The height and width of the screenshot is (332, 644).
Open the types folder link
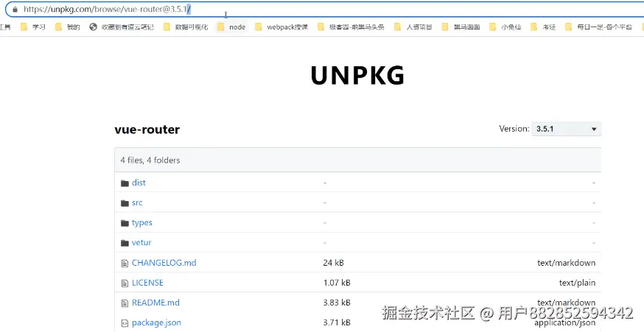[x=141, y=223]
